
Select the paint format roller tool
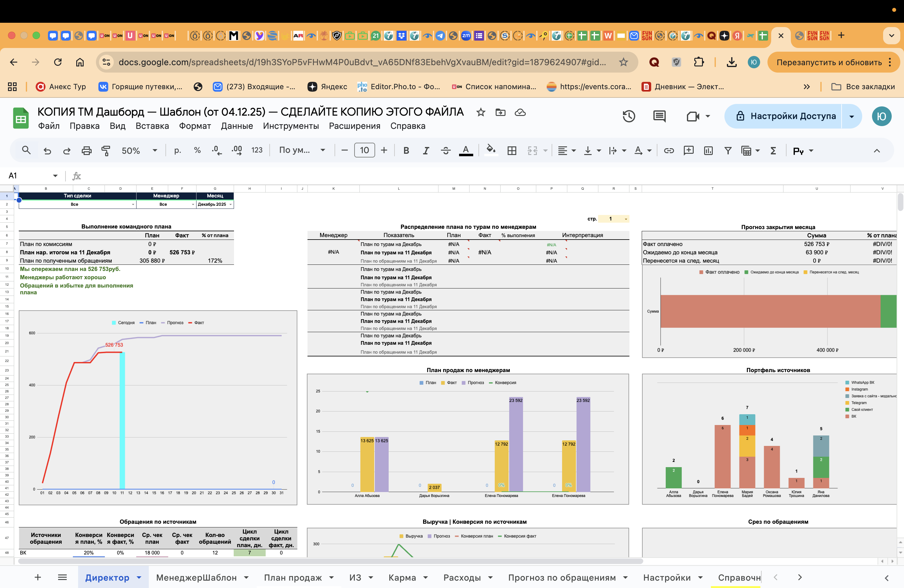click(x=105, y=151)
